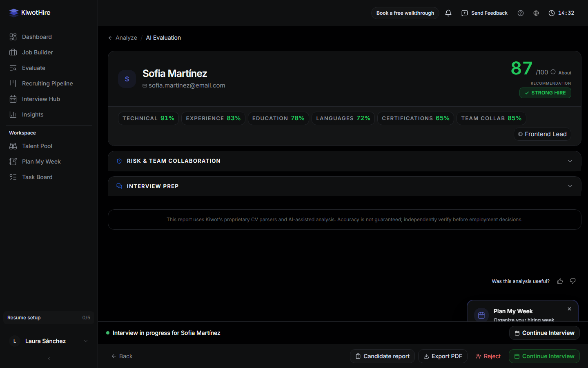The height and width of the screenshot is (368, 588).
Task: Click the Reject candidate button
Action: tap(488, 356)
